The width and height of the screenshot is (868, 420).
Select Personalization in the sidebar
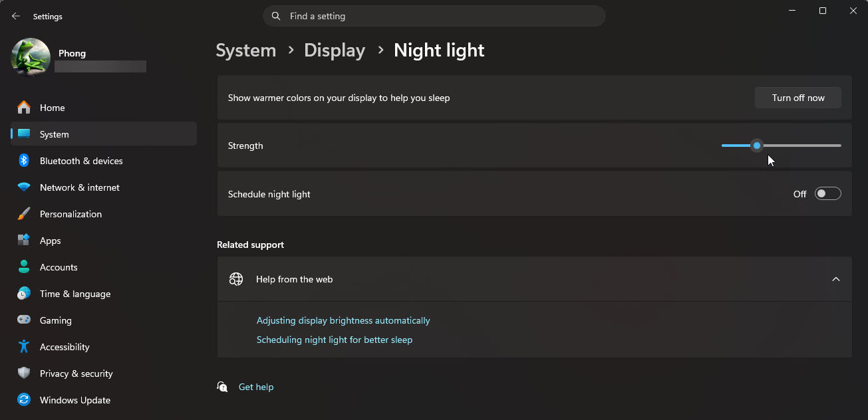[104, 214]
